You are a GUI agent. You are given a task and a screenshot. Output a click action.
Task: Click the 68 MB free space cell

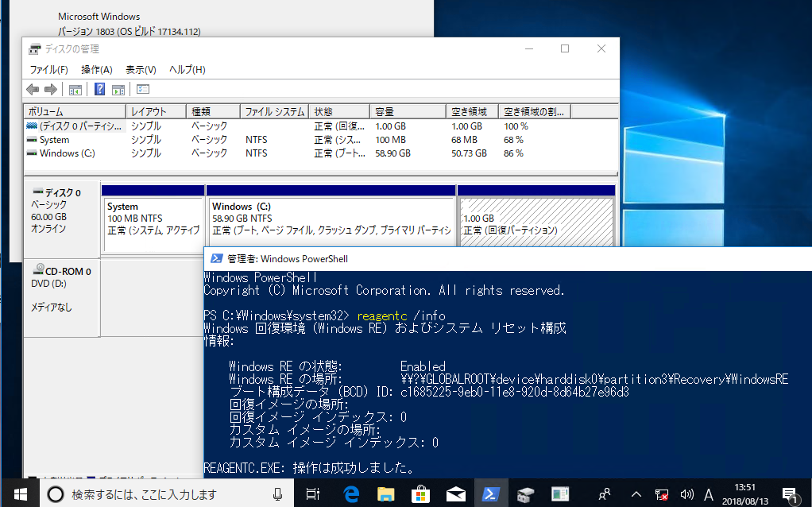[x=465, y=140]
